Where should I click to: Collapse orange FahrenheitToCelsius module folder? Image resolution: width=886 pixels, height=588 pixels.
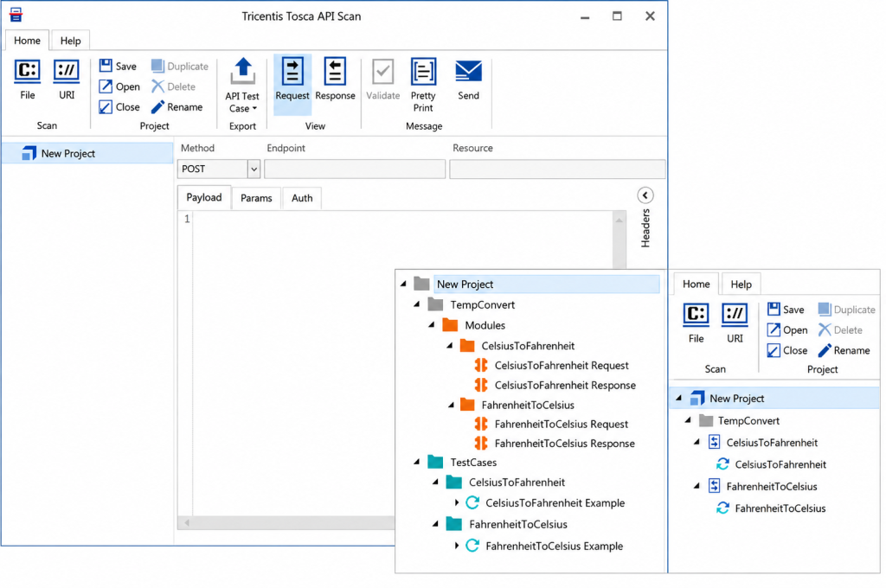click(451, 405)
